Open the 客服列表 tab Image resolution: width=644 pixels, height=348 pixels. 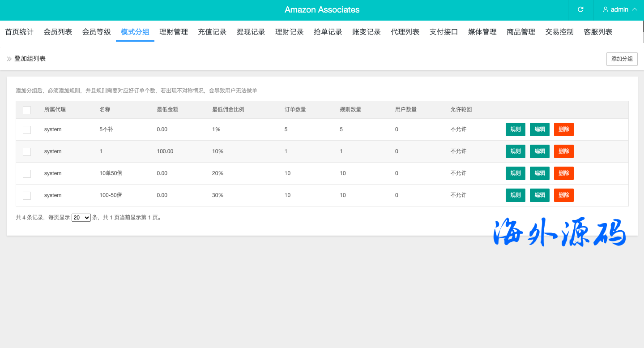[598, 32]
